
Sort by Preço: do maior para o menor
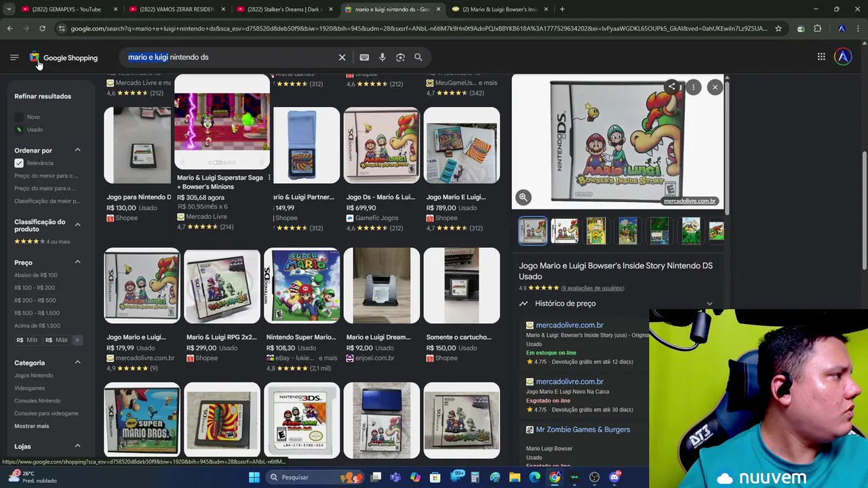45,188
